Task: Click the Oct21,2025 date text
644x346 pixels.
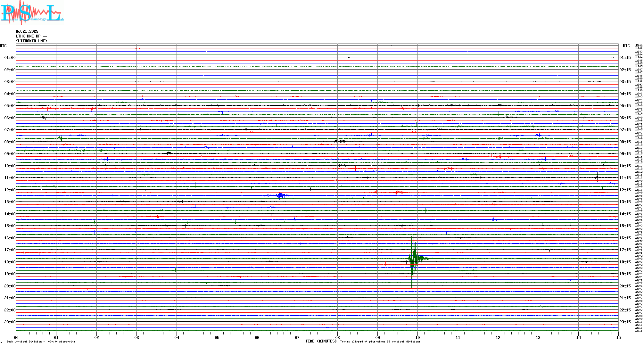Action: point(27,31)
